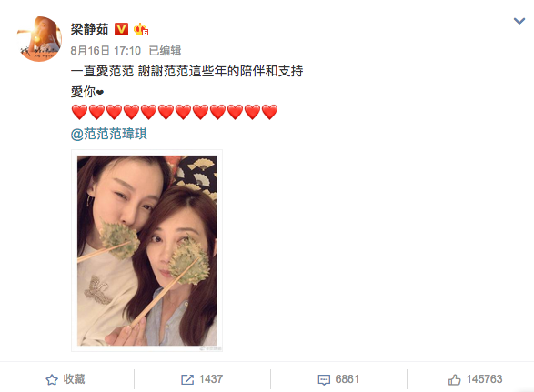Click the row of red heart emojis
534x392 pixels.
[x=175, y=113]
